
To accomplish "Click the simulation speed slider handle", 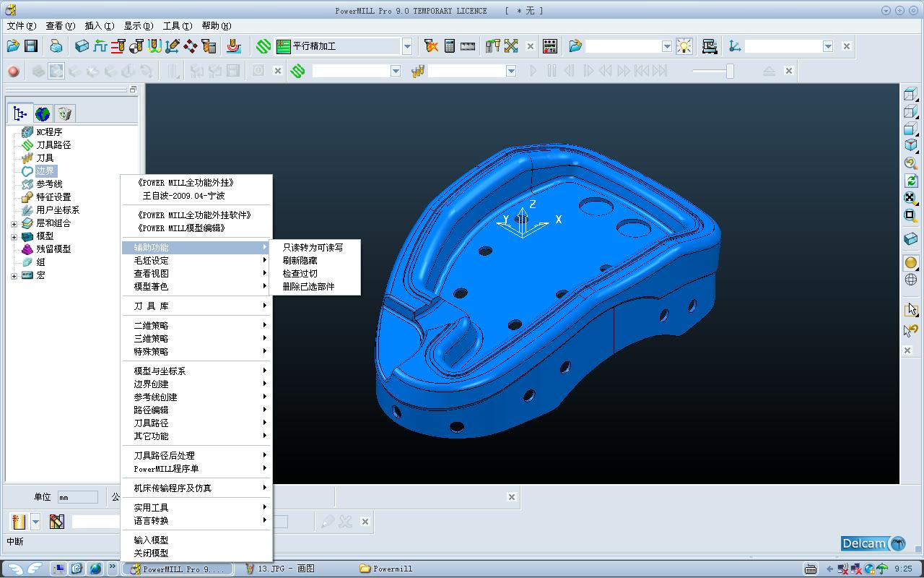I will (730, 71).
